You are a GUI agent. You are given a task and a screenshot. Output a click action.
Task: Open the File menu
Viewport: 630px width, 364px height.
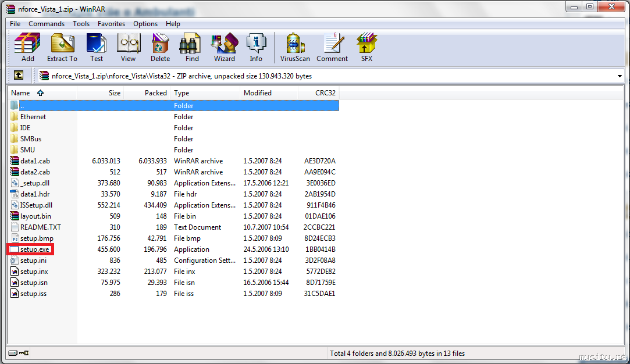15,24
